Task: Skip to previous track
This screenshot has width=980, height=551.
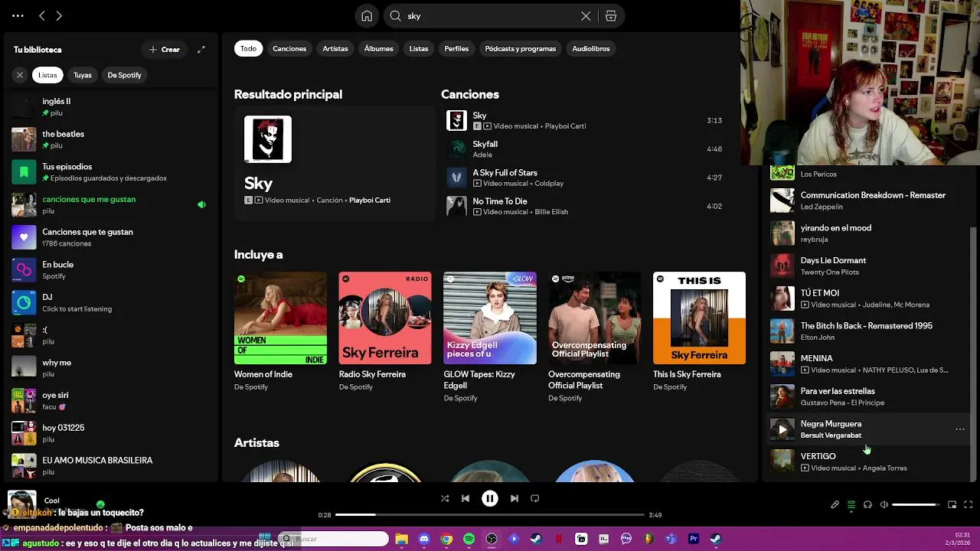Action: (465, 498)
